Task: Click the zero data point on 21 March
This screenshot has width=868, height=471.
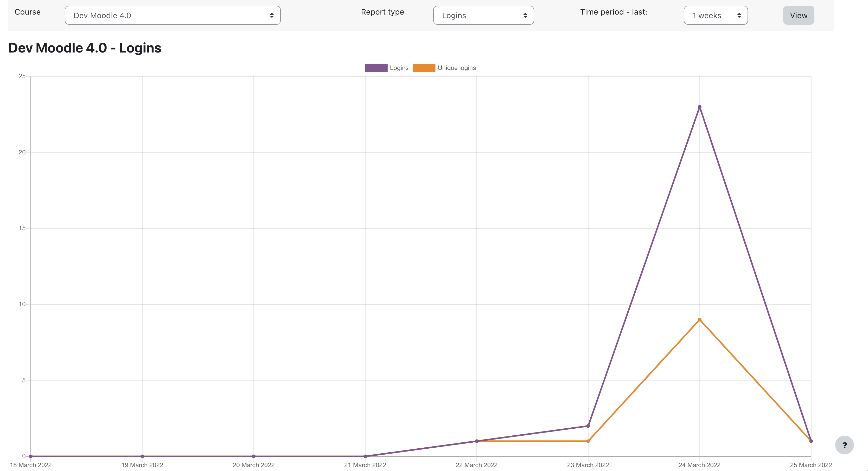Action: [x=365, y=456]
